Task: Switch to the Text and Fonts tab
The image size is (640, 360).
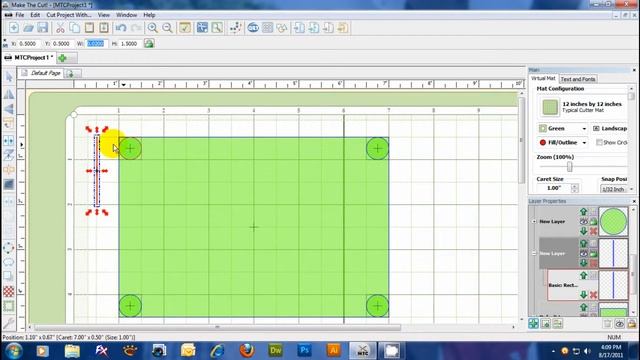Action: tap(578, 79)
